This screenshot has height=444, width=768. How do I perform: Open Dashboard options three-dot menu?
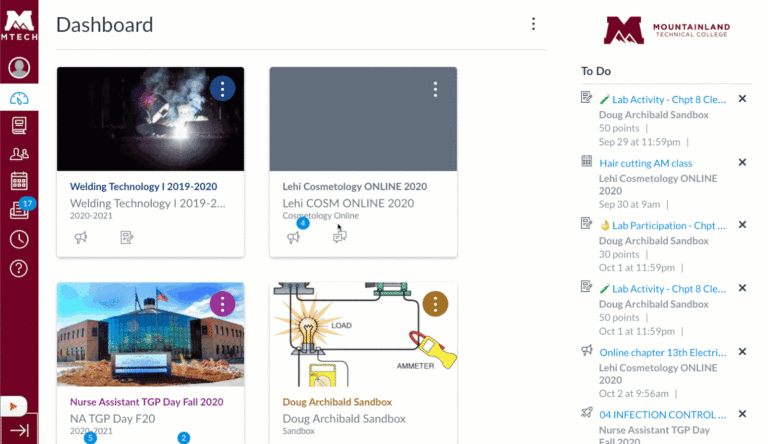pyautogui.click(x=533, y=24)
